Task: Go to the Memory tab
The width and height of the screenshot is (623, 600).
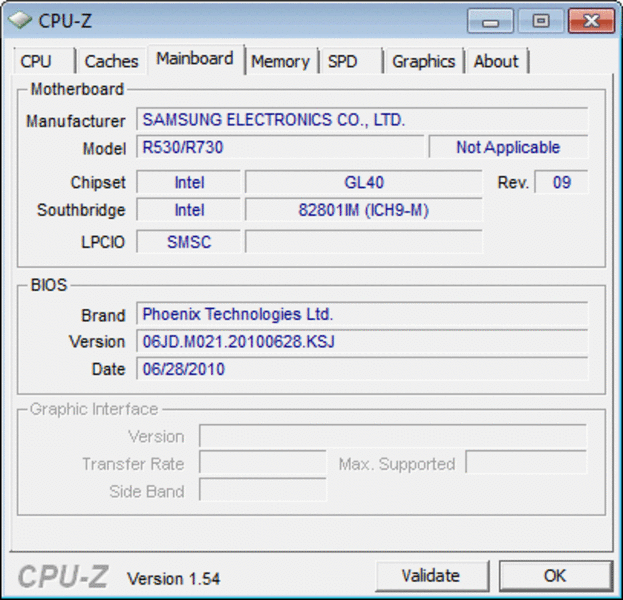Action: (281, 61)
